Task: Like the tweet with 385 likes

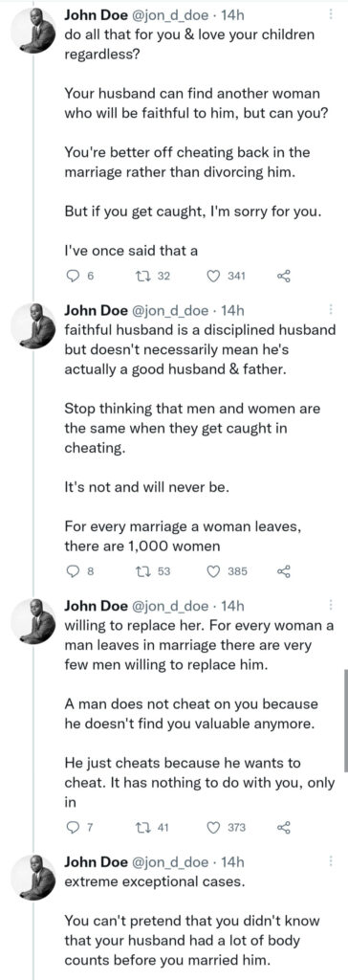Action: coord(214,570)
